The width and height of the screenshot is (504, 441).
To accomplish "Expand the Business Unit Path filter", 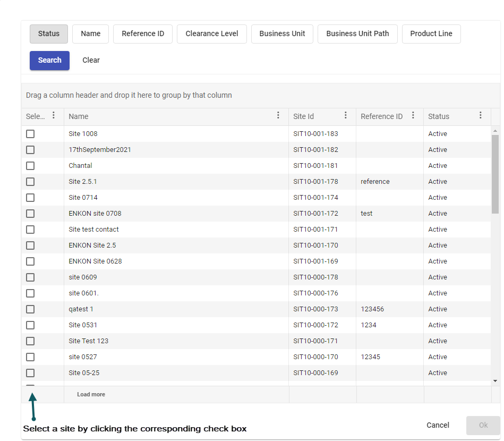I will pos(357,33).
